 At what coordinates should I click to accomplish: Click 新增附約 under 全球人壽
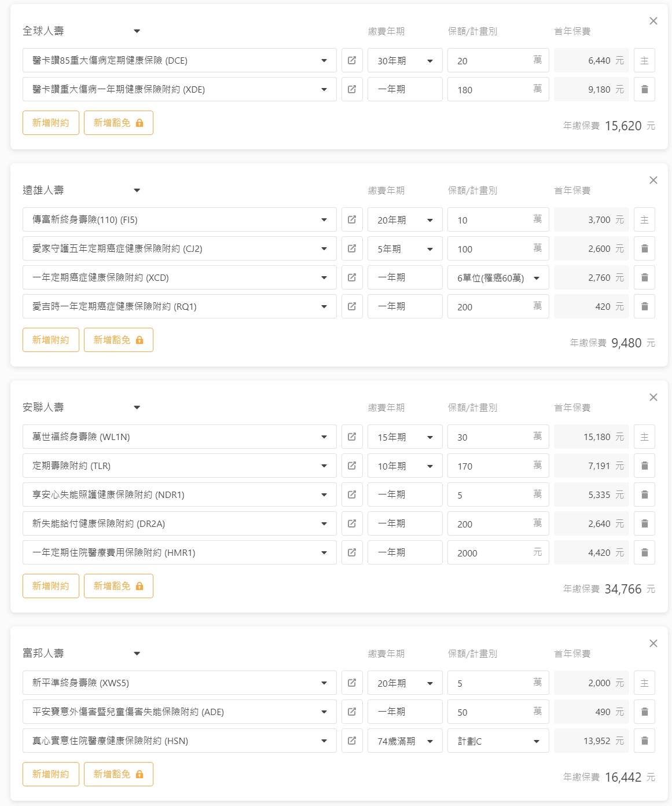coord(51,123)
